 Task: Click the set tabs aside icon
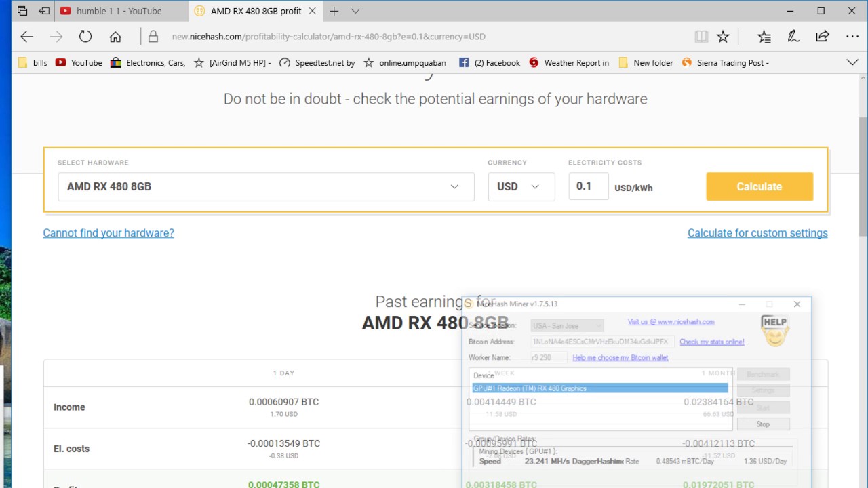pyautogui.click(x=44, y=11)
